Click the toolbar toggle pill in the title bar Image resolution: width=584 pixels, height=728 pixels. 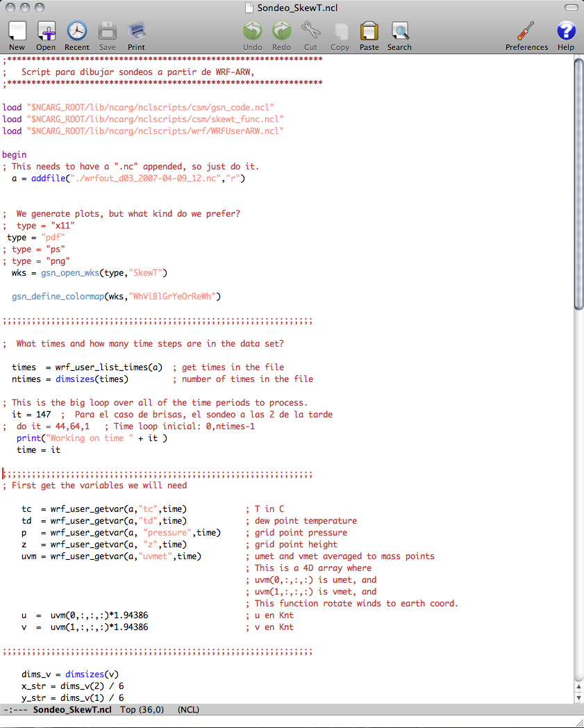coord(570,8)
